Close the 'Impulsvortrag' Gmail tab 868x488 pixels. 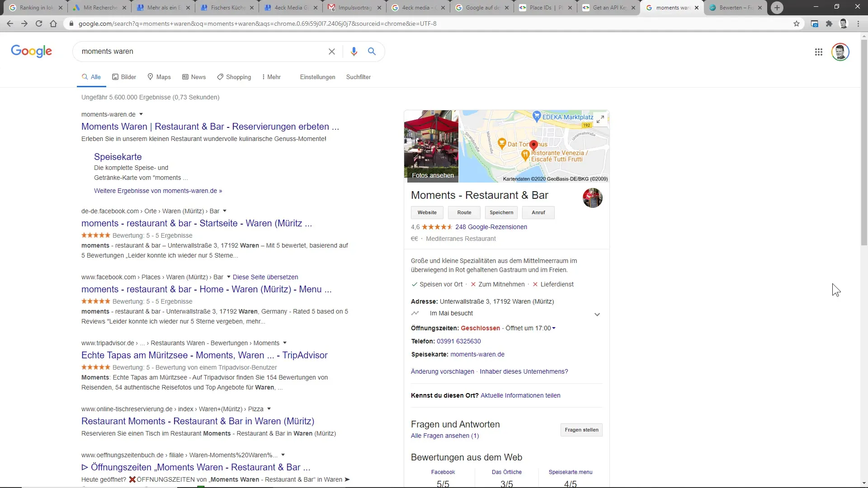(x=379, y=8)
